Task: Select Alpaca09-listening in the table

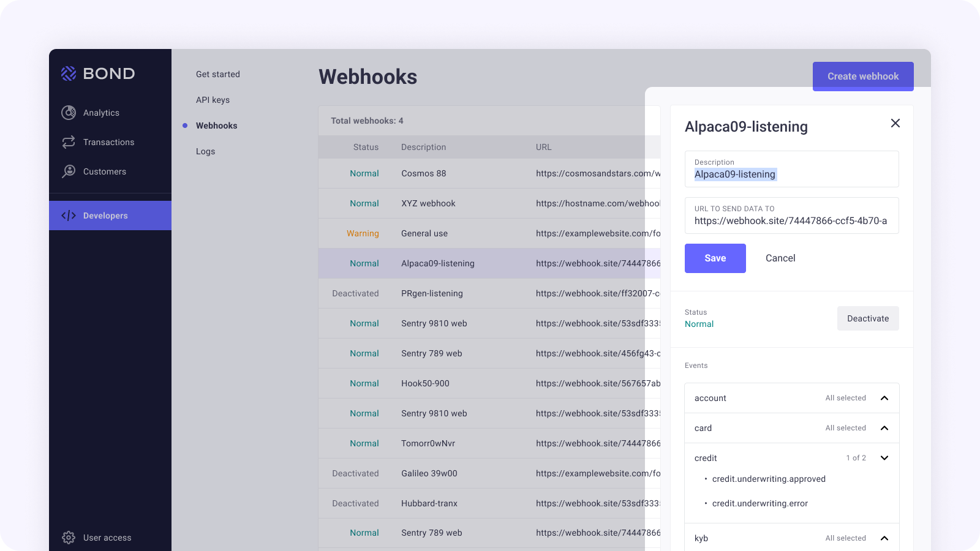Action: tap(489, 263)
